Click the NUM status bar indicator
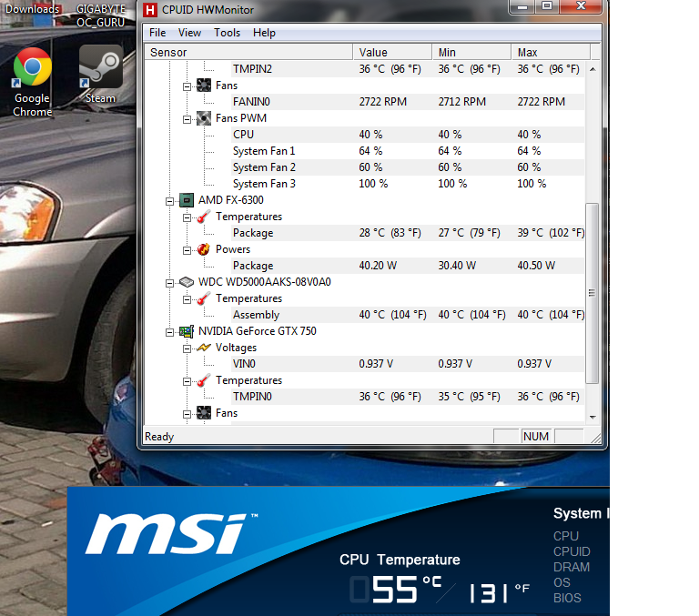Image resolution: width=699 pixels, height=616 pixels. point(536,437)
